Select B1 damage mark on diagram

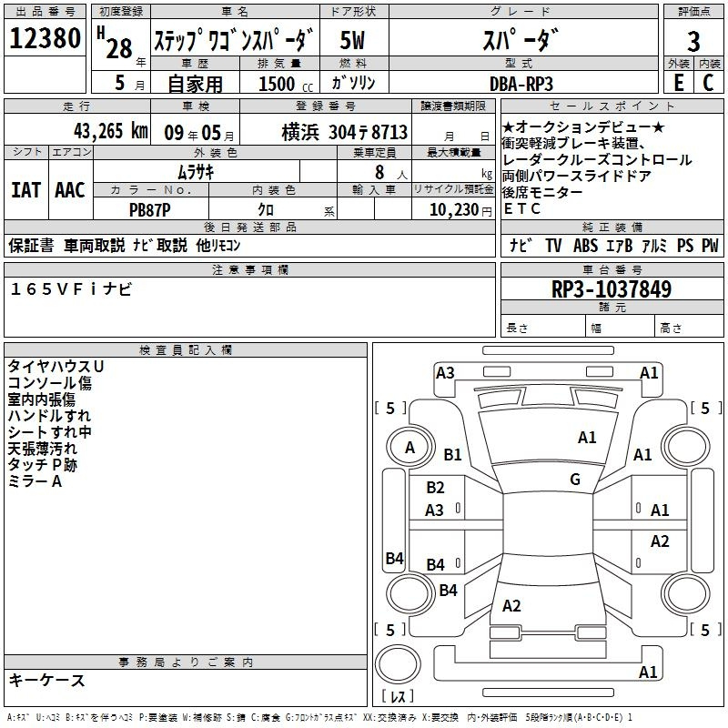pyautogui.click(x=452, y=454)
